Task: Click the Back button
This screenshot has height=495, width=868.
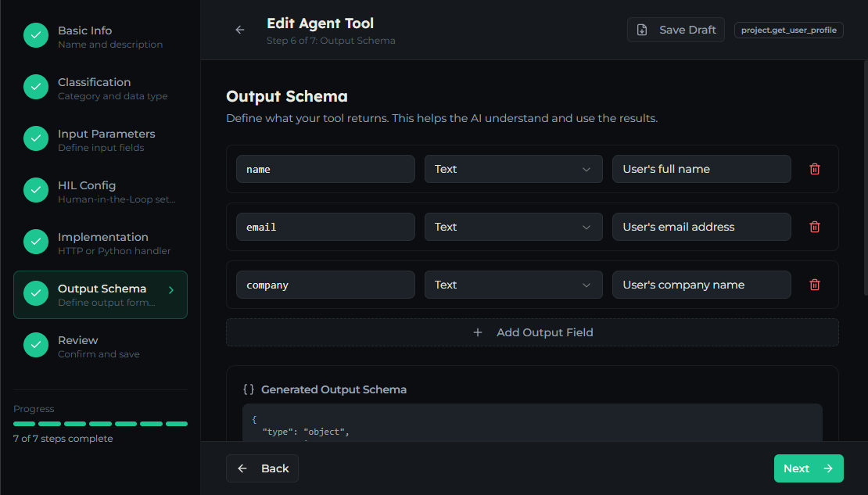Action: [262, 468]
